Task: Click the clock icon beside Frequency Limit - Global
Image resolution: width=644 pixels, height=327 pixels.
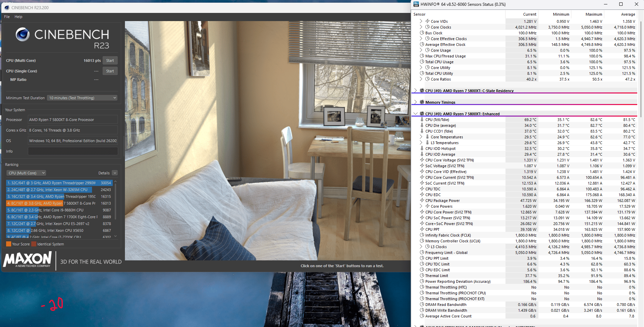Action: 422,253
